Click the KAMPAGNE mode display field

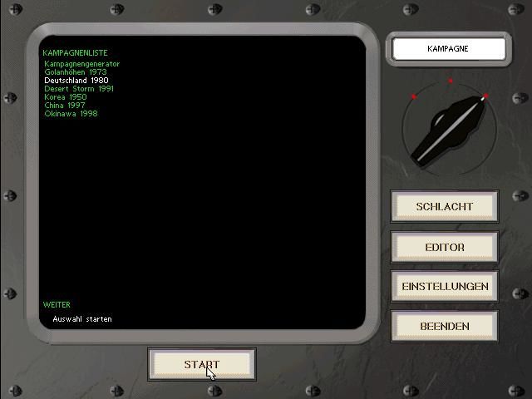point(448,49)
